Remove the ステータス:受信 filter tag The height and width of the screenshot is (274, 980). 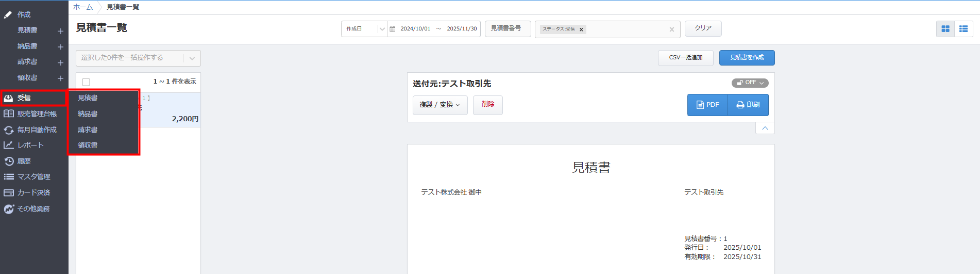[x=581, y=29]
